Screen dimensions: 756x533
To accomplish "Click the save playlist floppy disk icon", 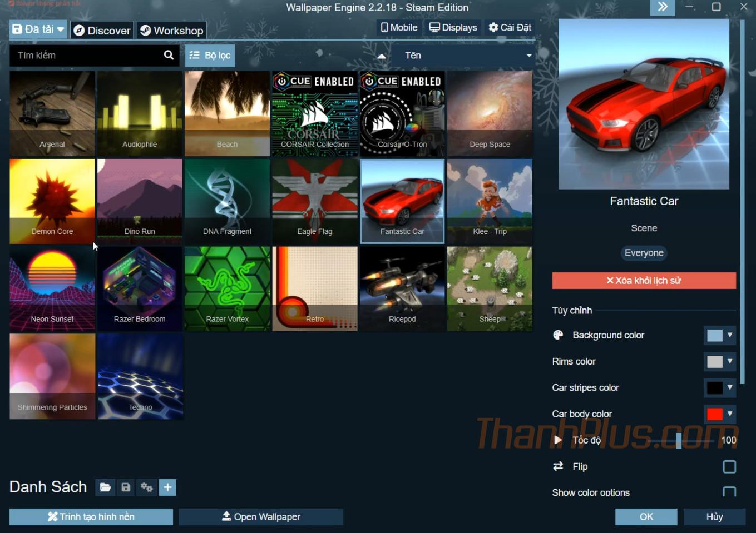I will tap(126, 487).
